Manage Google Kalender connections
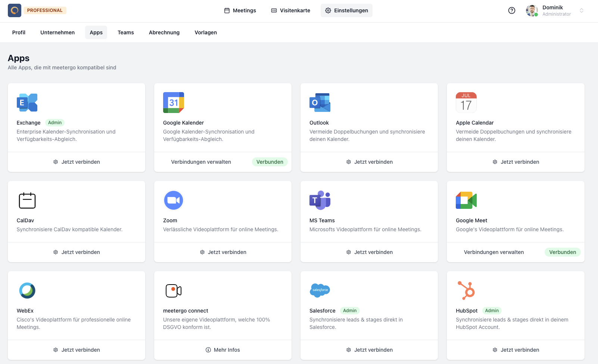The height and width of the screenshot is (364, 598). 201,162
